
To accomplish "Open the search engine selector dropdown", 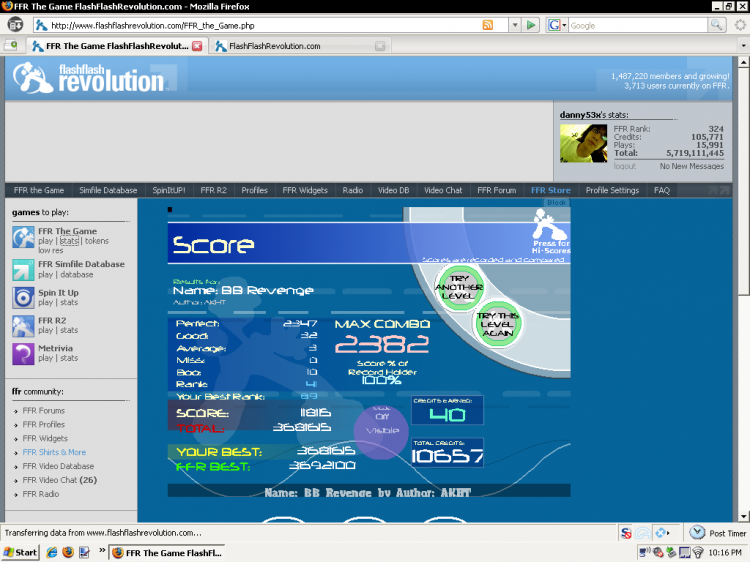I will tap(565, 25).
